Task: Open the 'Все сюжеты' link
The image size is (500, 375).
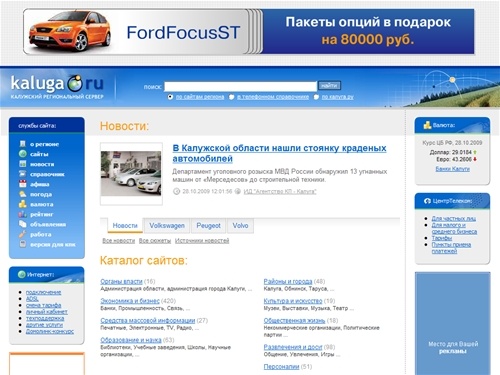Action: pos(155,240)
